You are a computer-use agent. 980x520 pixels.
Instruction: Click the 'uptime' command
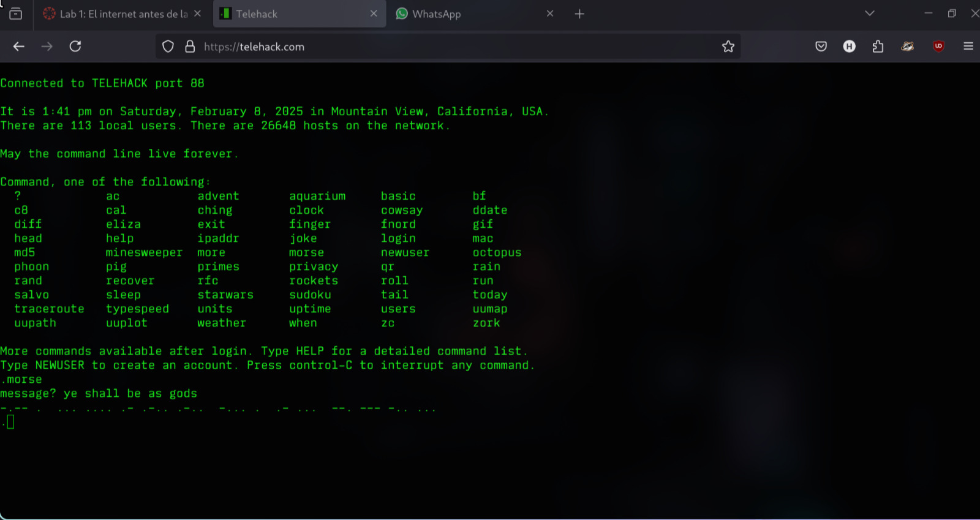tap(310, 309)
